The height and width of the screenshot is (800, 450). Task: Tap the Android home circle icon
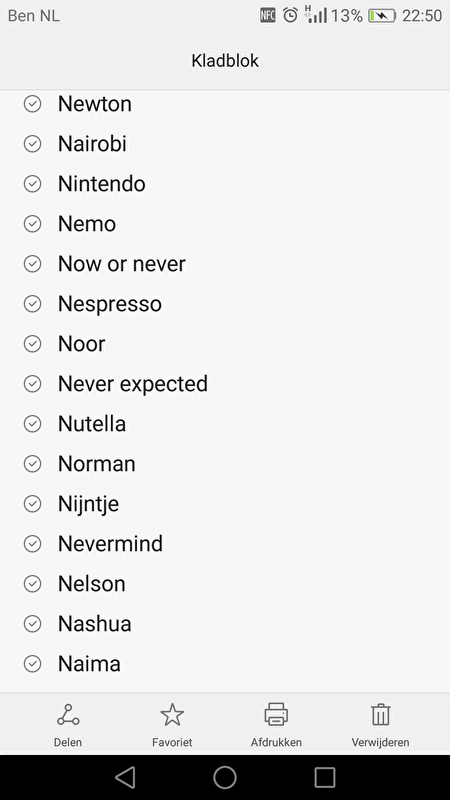click(x=225, y=778)
